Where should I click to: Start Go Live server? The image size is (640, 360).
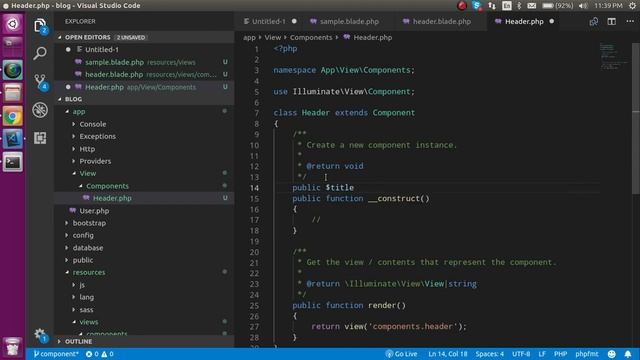click(402, 354)
